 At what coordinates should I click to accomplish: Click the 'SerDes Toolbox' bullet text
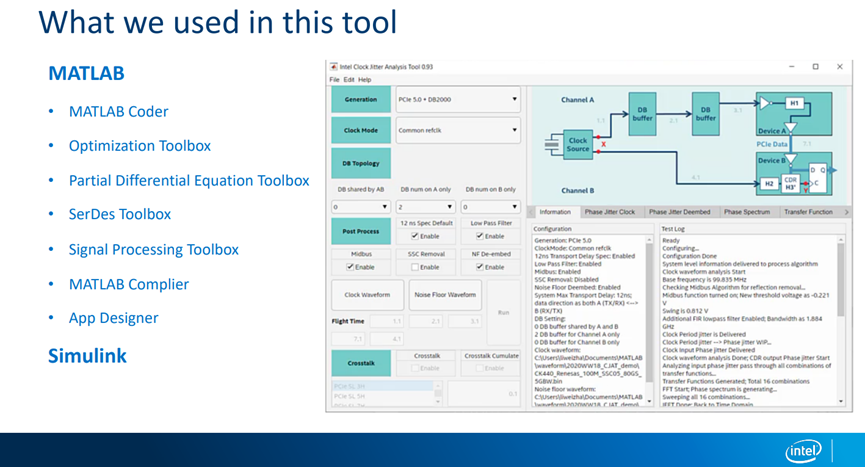pos(120,214)
